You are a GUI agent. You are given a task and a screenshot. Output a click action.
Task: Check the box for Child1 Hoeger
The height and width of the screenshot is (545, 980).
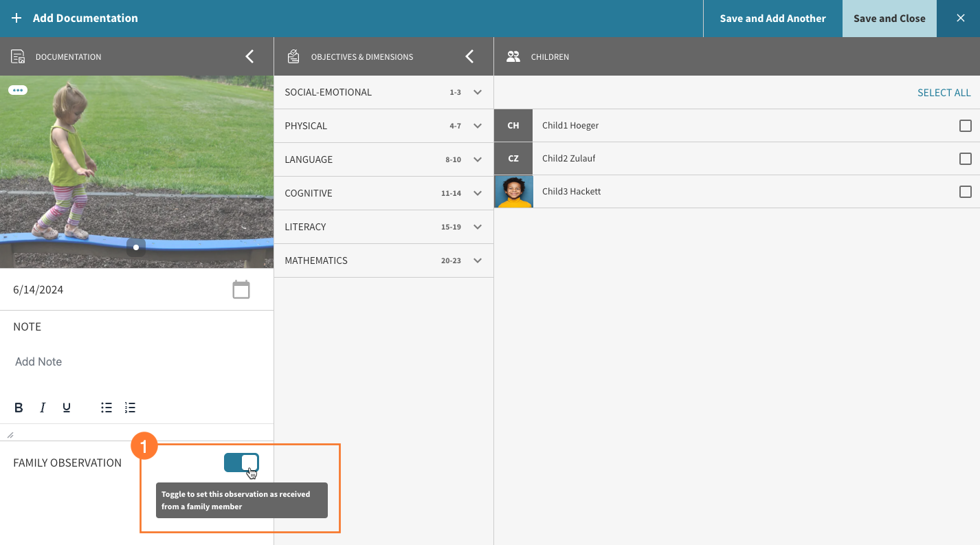pos(965,126)
